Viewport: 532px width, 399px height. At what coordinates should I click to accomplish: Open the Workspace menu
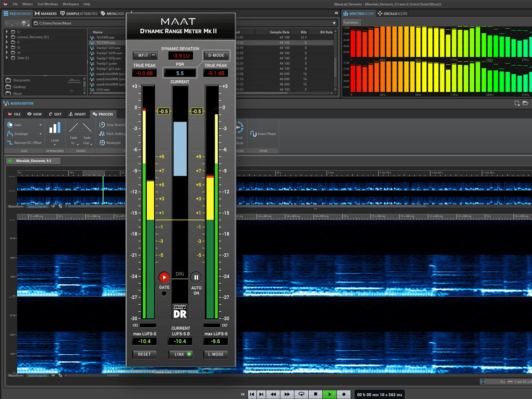click(x=70, y=4)
